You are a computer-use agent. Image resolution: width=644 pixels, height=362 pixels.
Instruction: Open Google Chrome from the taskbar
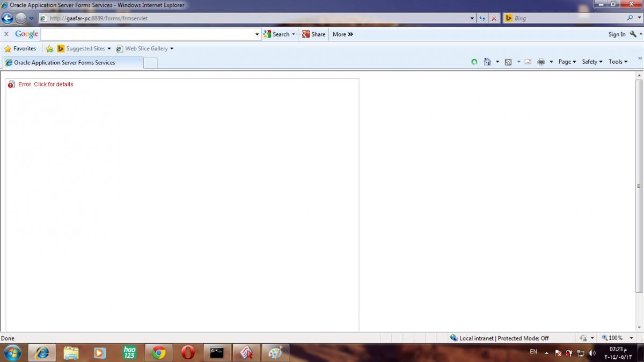[158, 352]
